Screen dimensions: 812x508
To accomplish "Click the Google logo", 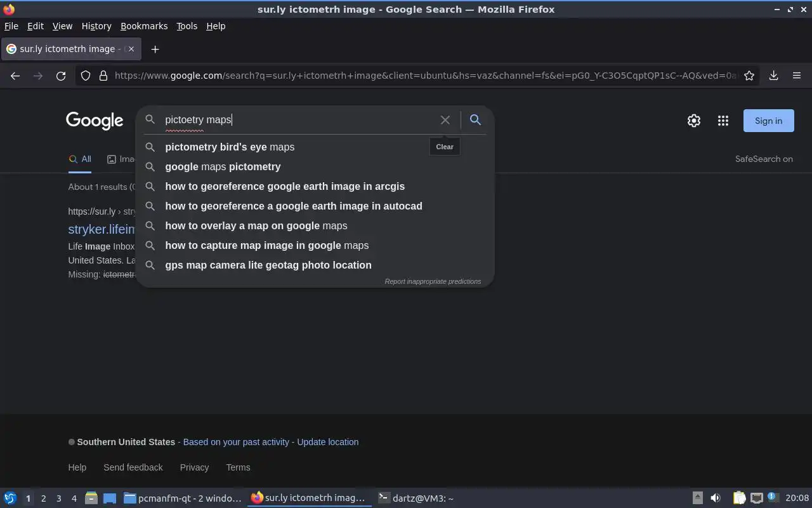I will [95, 121].
